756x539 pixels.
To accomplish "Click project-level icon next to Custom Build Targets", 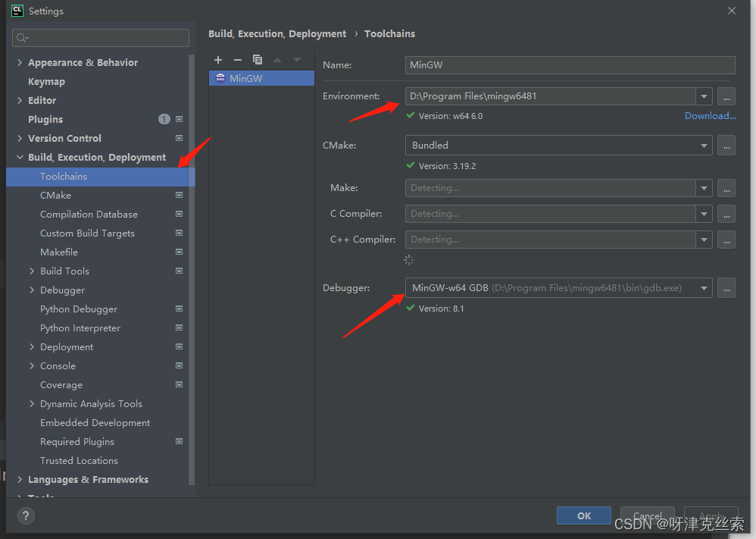I will coord(180,233).
